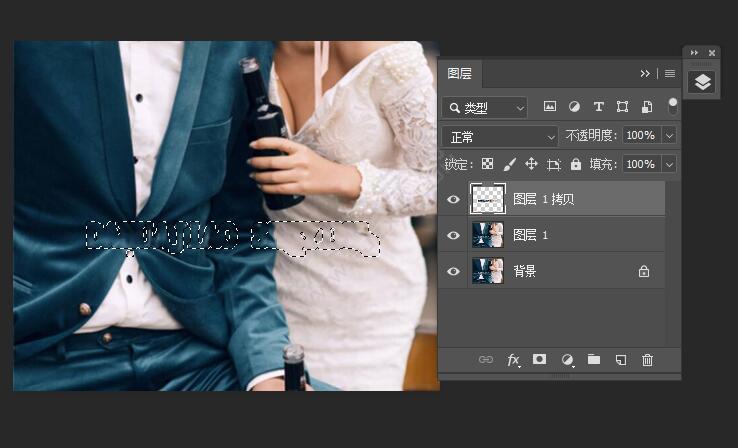Open the 类型 filter dropdown
Viewport: 738px width, 448px height.
point(484,108)
